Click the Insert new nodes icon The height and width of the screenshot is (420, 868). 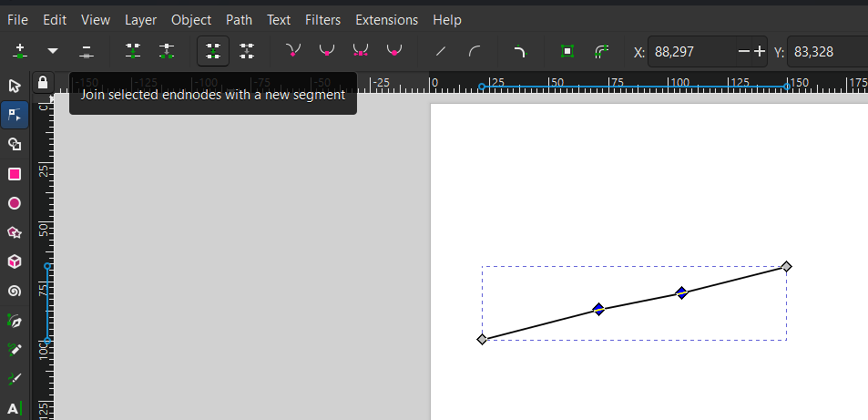point(20,52)
